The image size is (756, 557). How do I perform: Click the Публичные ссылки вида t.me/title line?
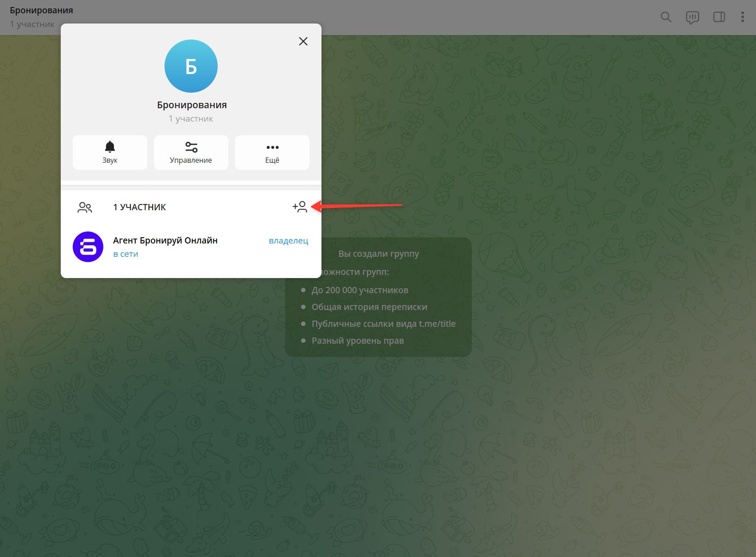pos(383,324)
